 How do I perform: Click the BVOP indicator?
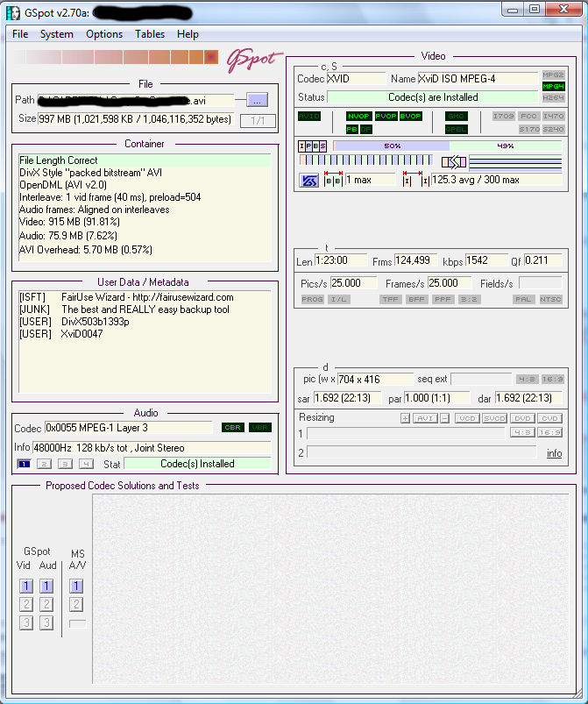pos(411,116)
